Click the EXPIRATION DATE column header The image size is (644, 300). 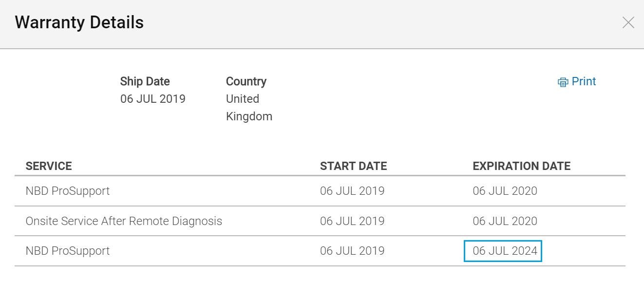tap(521, 166)
